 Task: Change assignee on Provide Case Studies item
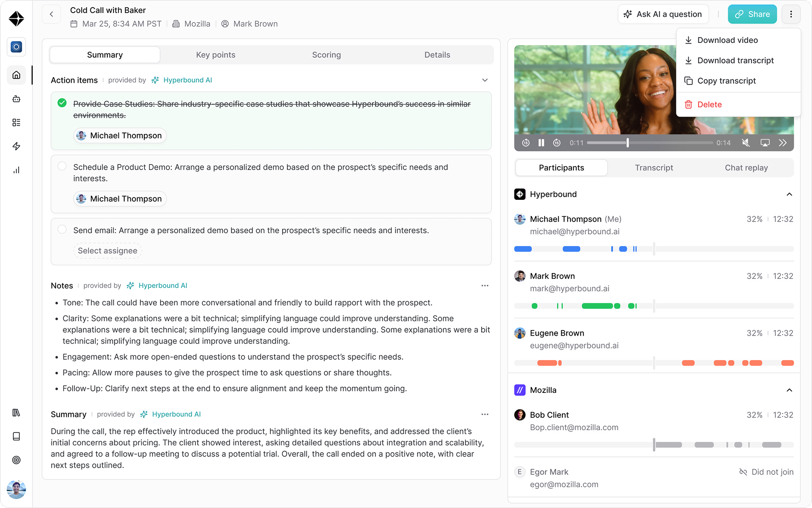pos(120,136)
